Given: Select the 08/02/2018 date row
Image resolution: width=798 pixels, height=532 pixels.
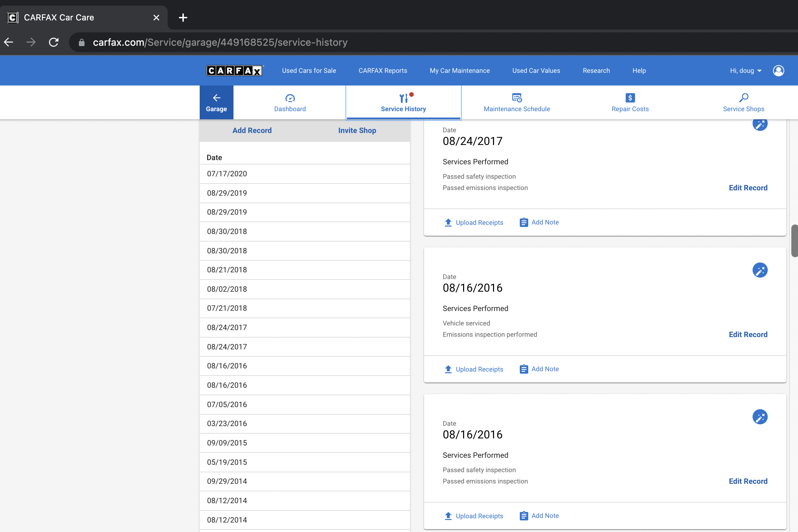Looking at the screenshot, I should point(305,289).
